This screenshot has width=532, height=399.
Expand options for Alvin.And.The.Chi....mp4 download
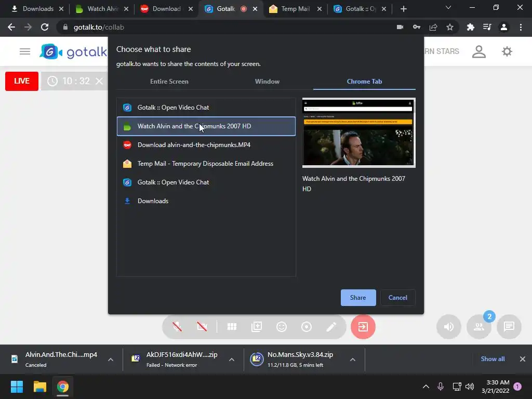click(111, 360)
